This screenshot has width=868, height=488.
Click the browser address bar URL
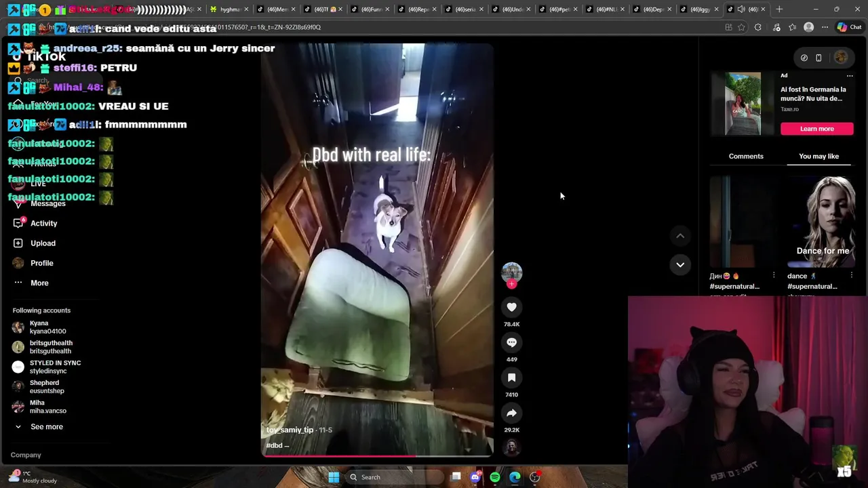[x=380, y=27]
